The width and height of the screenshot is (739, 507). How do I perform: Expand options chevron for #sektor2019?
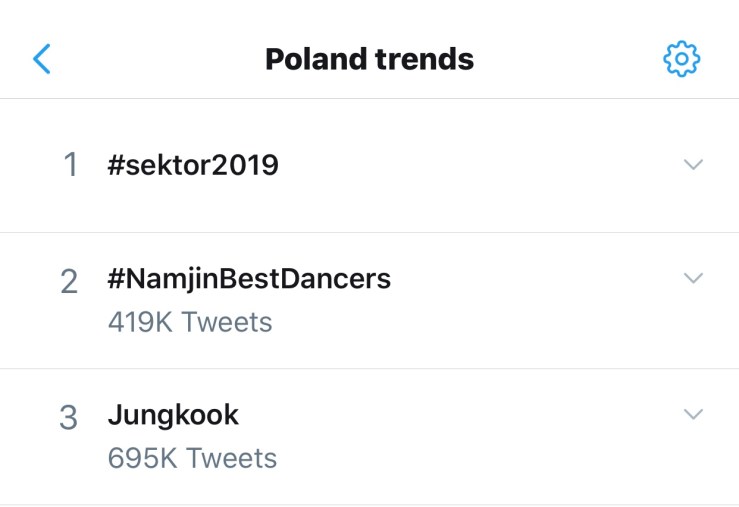[x=693, y=165]
